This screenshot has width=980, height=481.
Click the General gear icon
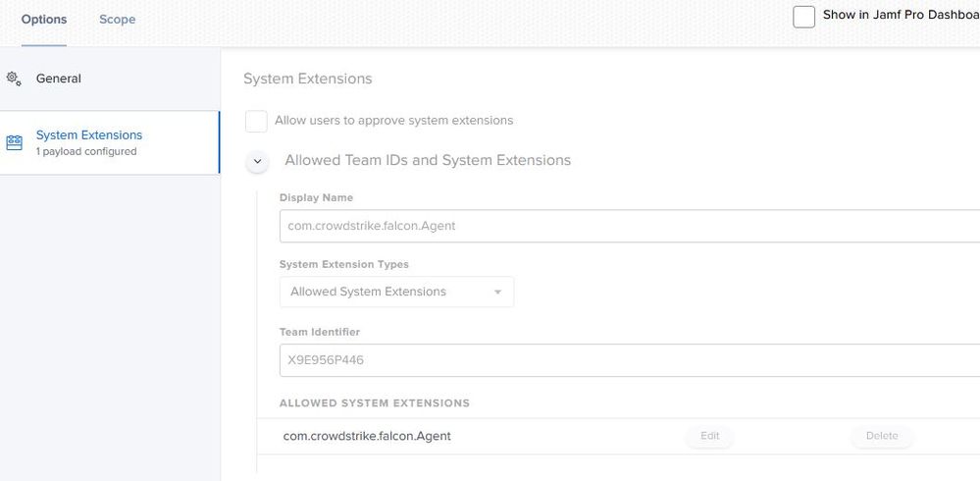pyautogui.click(x=14, y=79)
